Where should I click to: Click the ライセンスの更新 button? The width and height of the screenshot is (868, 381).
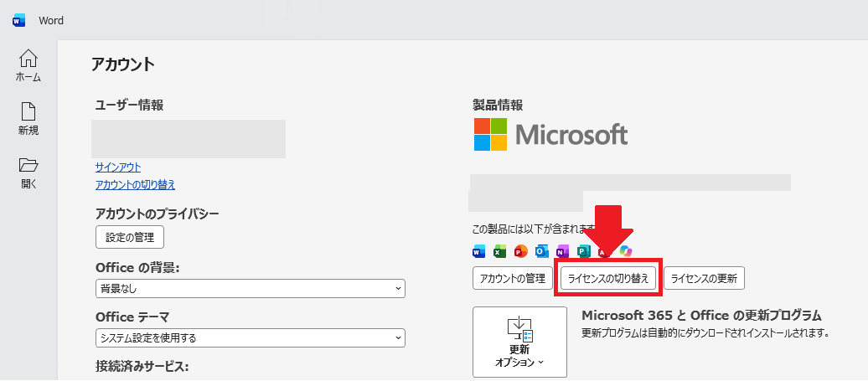click(x=704, y=279)
